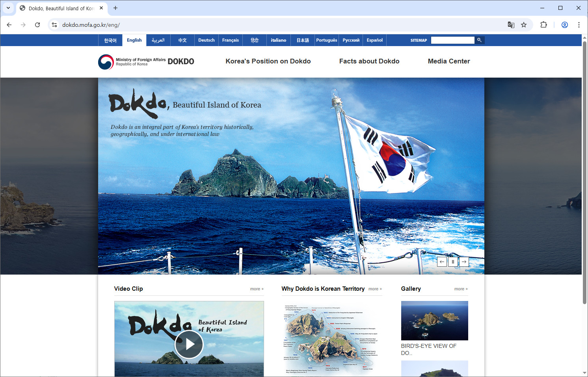This screenshot has width=588, height=377.
Task: Click the Ministry of Foreign Affairs logo
Action: click(146, 62)
